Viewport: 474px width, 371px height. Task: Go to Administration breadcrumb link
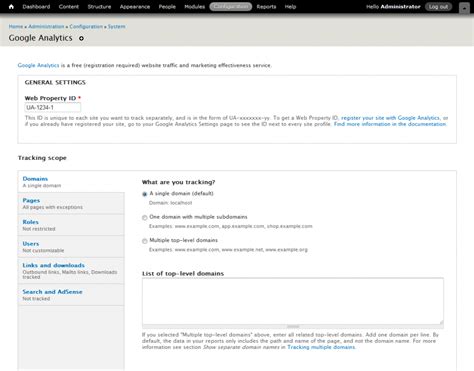[x=46, y=26]
